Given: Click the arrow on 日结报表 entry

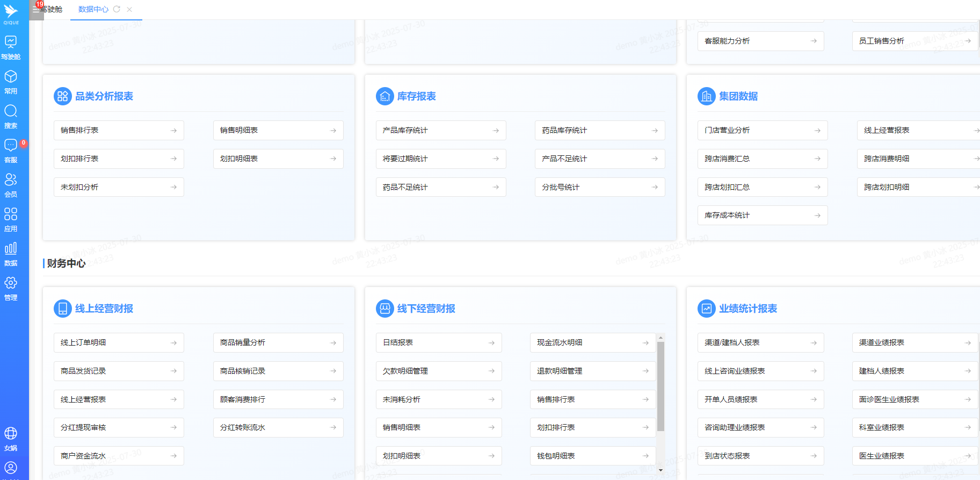Looking at the screenshot, I should pos(491,343).
